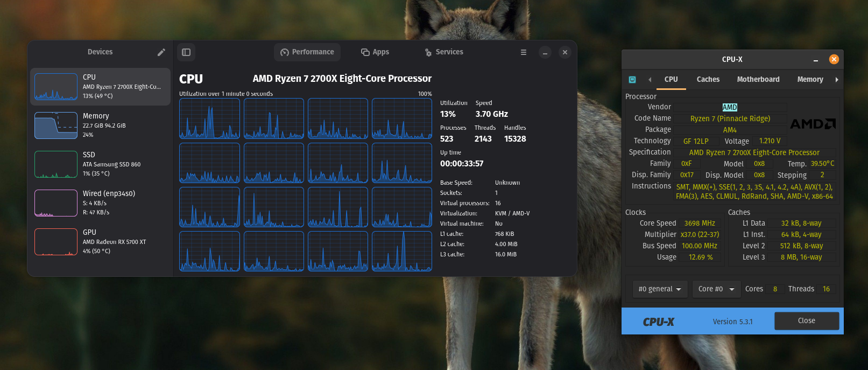Select the SSD device graph

click(56, 164)
